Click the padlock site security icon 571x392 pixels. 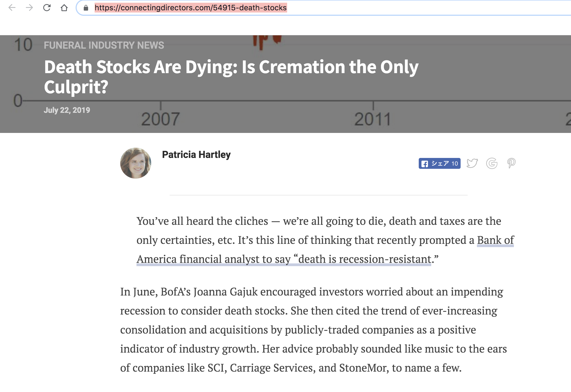tap(86, 8)
